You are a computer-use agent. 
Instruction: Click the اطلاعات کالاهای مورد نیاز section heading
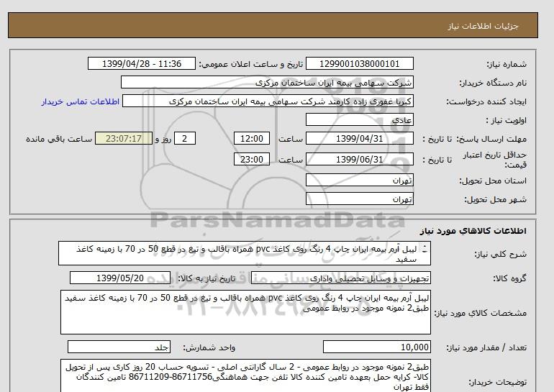point(473,231)
